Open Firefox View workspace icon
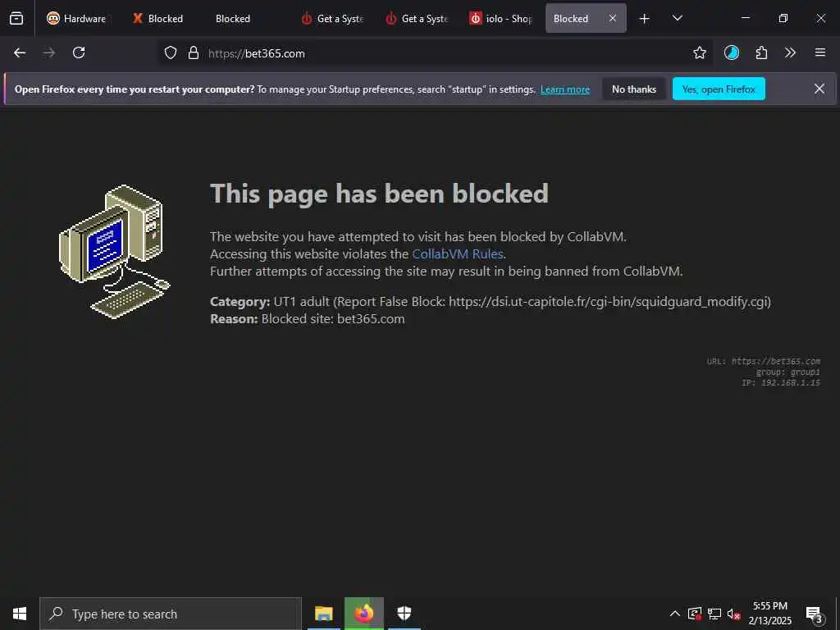 point(16,19)
